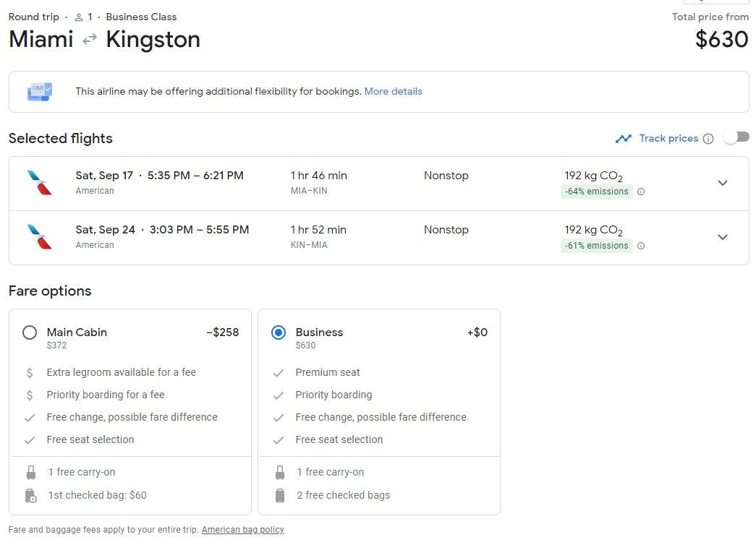
Task: Click American Airlines logo on Sep 17 flight
Action: (39, 183)
